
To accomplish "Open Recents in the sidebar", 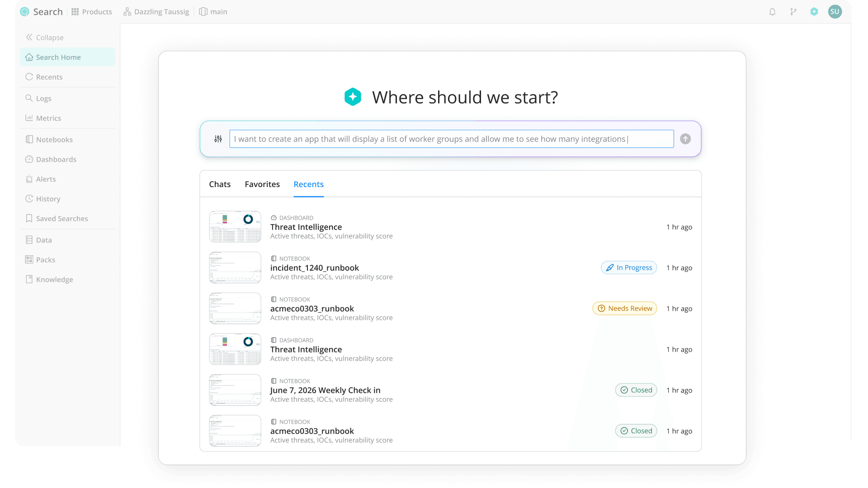I will [x=67, y=77].
